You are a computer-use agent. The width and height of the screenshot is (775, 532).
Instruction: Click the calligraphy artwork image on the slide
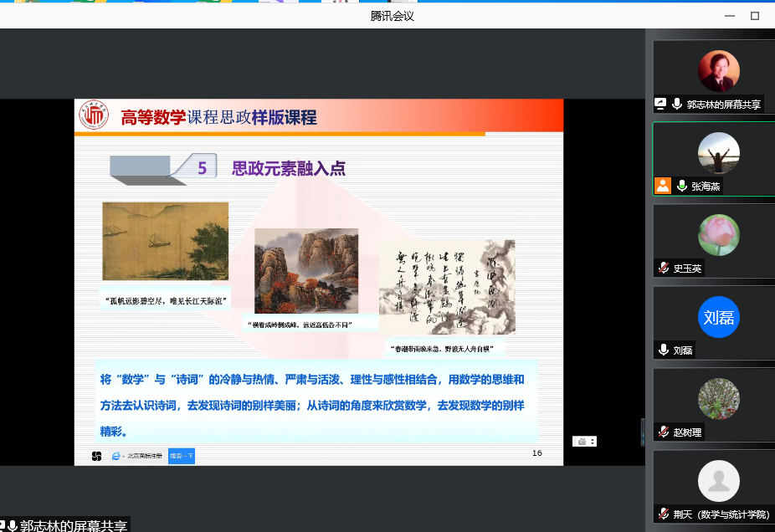coord(447,287)
